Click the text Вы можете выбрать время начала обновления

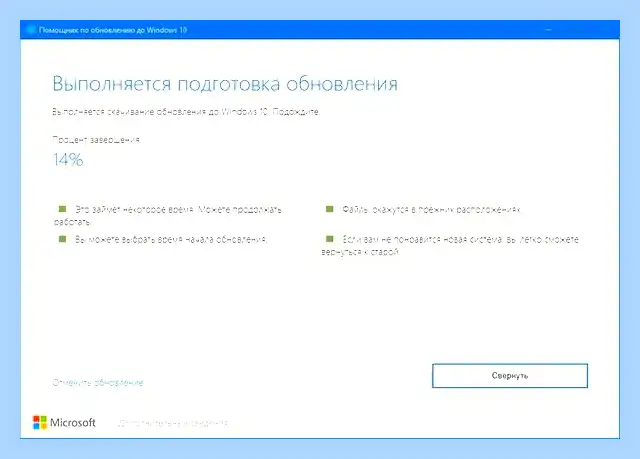(171, 239)
